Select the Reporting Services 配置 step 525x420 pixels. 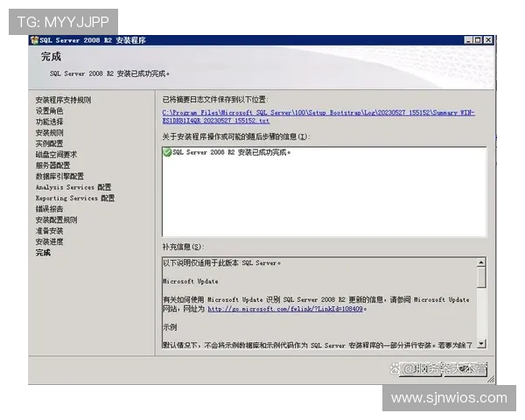pyautogui.click(x=75, y=198)
